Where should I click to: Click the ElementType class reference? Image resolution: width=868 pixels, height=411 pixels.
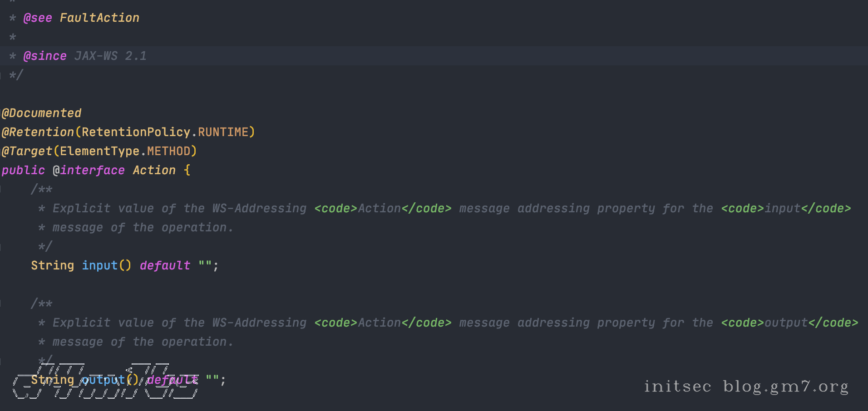(x=99, y=151)
